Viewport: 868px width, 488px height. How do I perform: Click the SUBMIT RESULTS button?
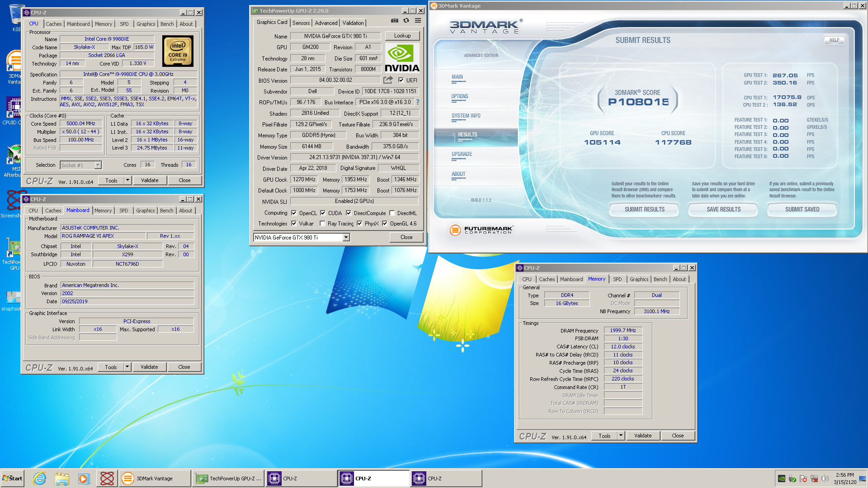coord(644,210)
